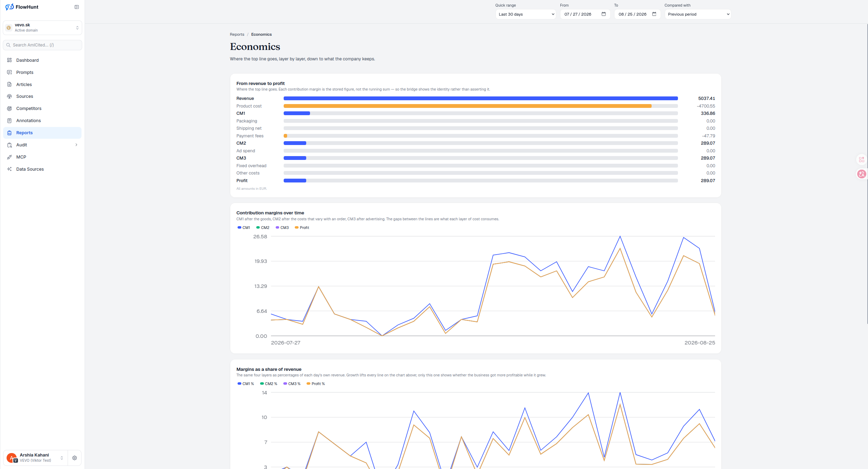868x469 pixels.
Task: Toggle Profit % series in share of revenue legend
Action: point(316,384)
